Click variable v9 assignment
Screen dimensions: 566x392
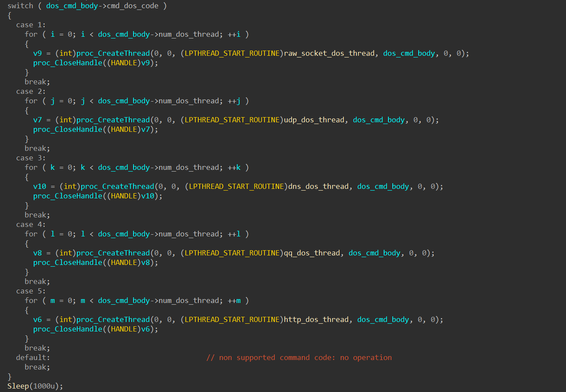[x=37, y=53]
